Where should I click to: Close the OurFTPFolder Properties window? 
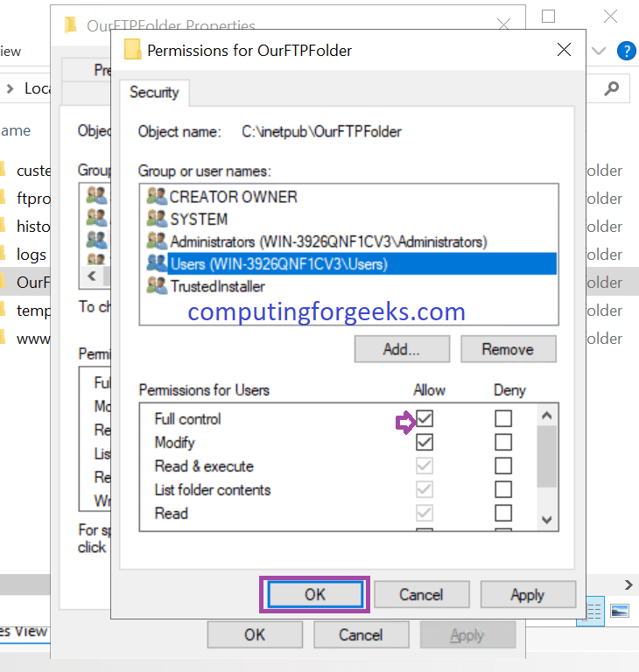coord(504,24)
